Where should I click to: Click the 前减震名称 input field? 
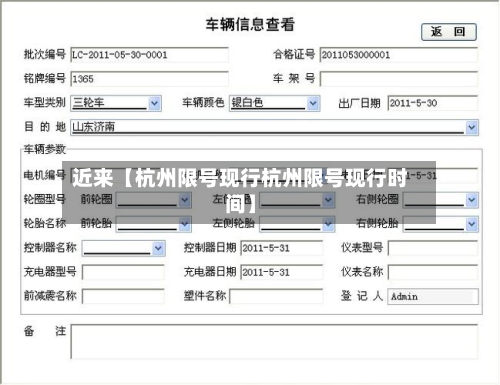(x=123, y=296)
